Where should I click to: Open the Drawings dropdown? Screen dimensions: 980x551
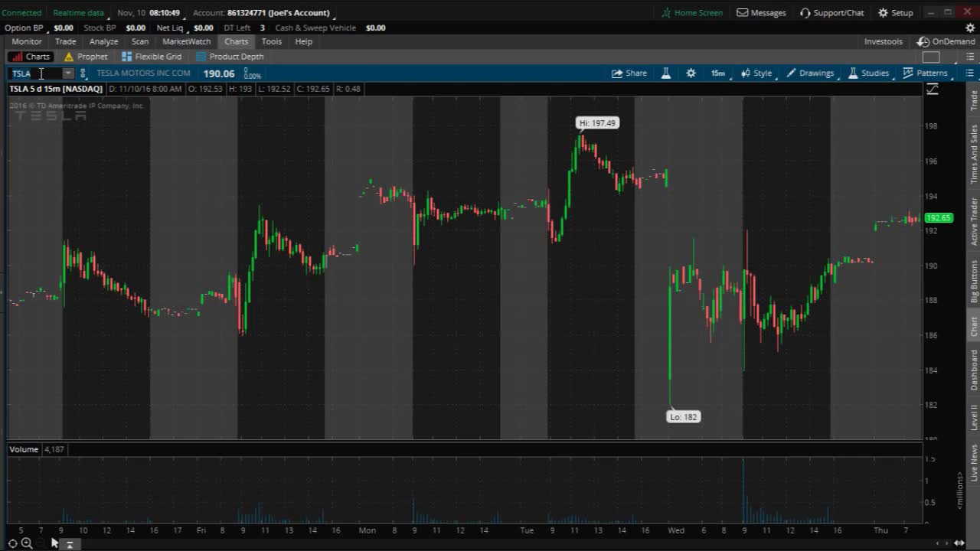tap(810, 73)
